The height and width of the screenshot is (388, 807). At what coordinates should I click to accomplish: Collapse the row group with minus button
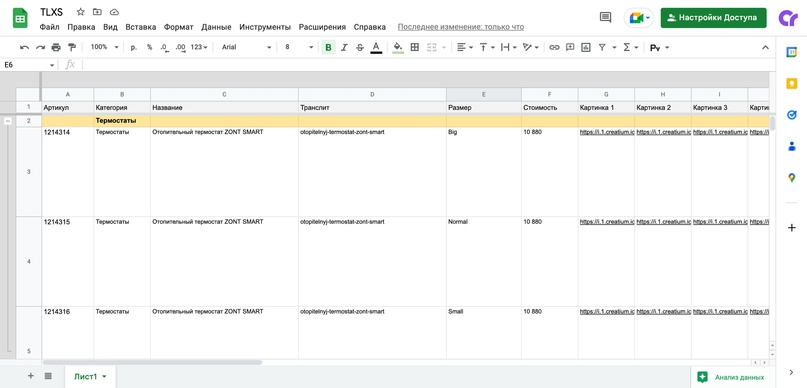[8, 121]
